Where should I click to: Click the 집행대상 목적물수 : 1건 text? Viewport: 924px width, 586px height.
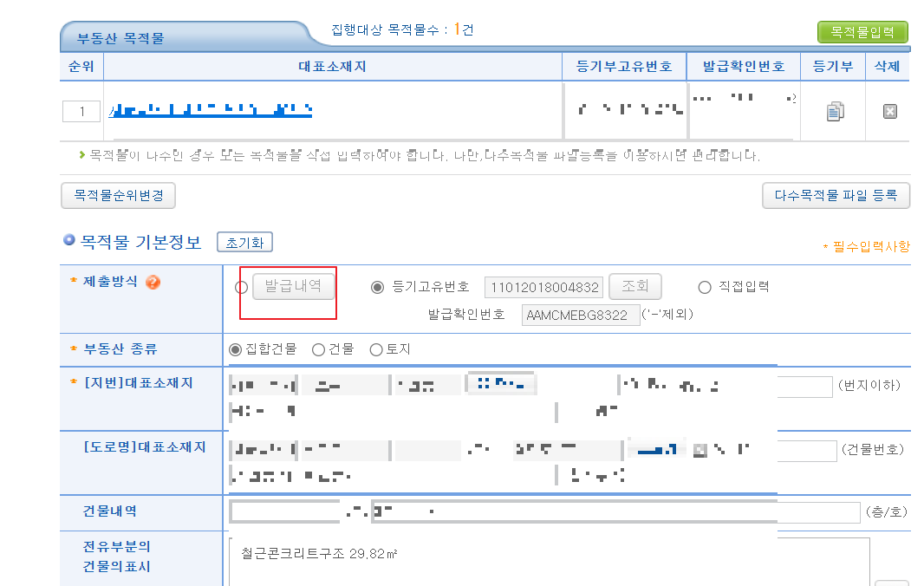coord(402,29)
